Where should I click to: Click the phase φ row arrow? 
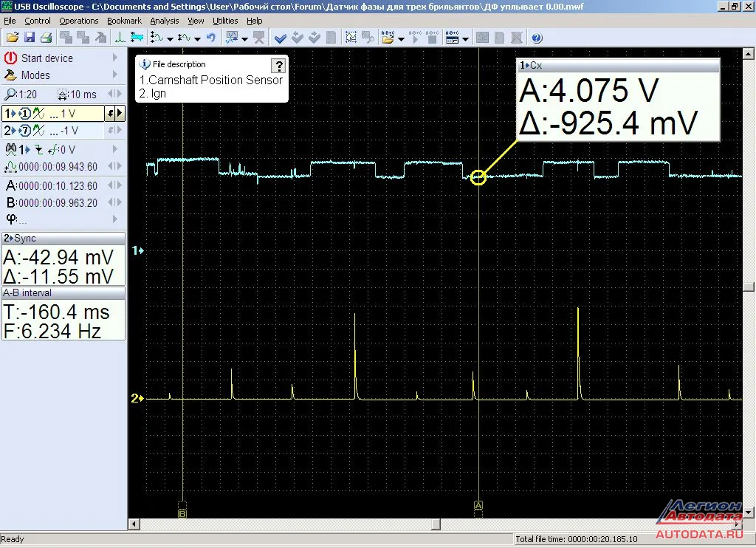114,219
